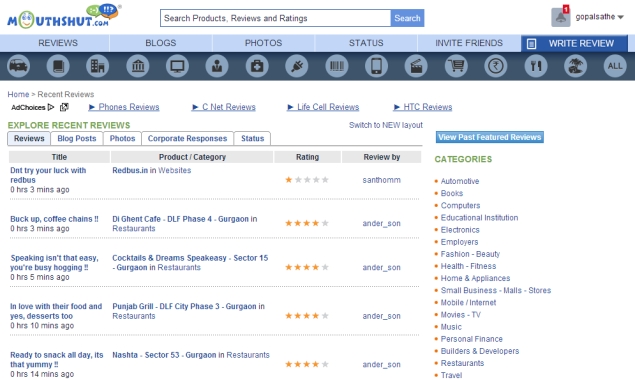Viewport: 635px width, 380px height.
Task: Open Automotive in Categories list
Action: [460, 181]
